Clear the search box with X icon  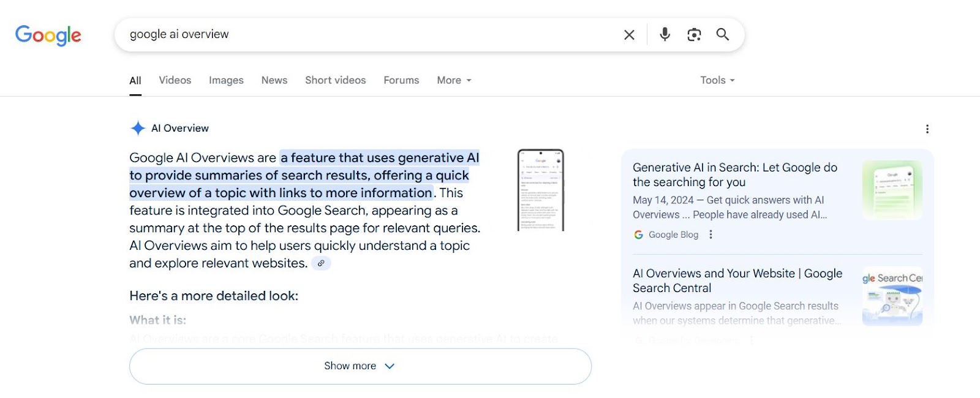(x=629, y=35)
